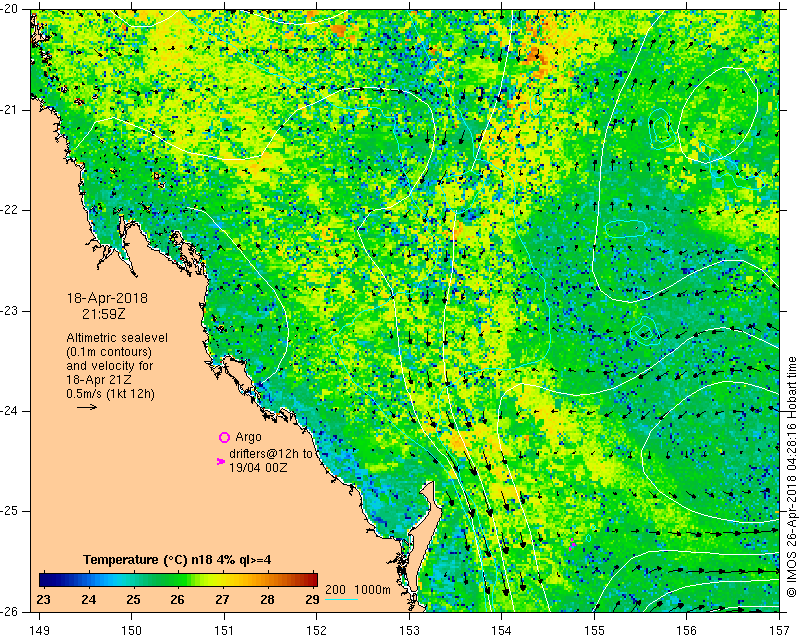The width and height of the screenshot is (800, 640).
Task: Click the dark blue end of temperature colorbar
Action: 43,580
